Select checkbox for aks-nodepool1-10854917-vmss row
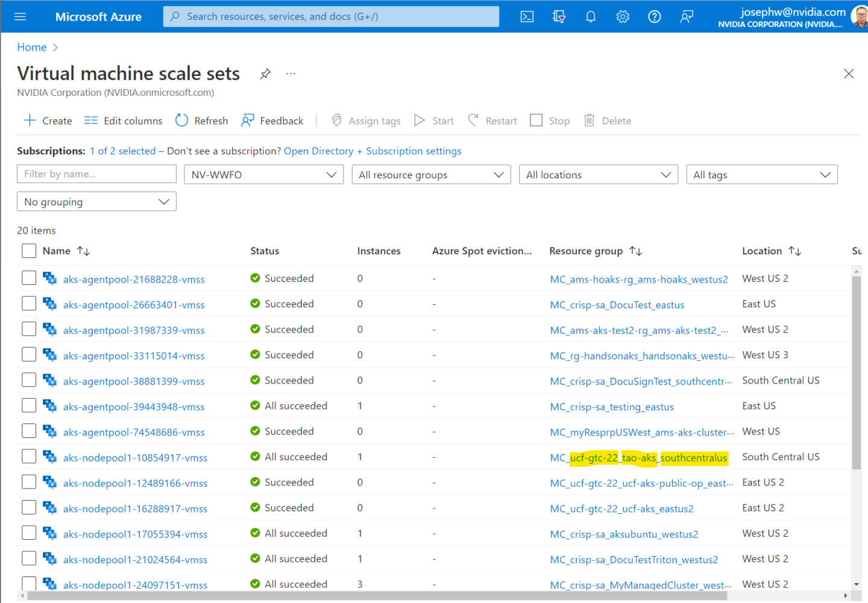Viewport: 868px width, 603px height. [x=29, y=457]
